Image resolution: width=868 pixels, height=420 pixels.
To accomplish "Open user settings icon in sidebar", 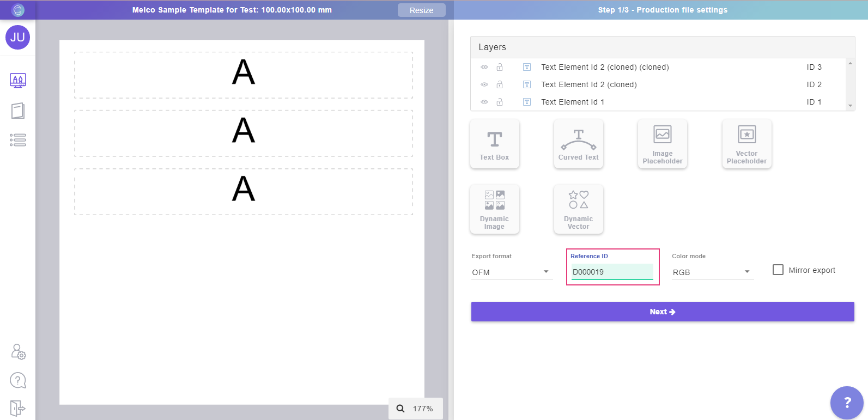I will (x=18, y=352).
